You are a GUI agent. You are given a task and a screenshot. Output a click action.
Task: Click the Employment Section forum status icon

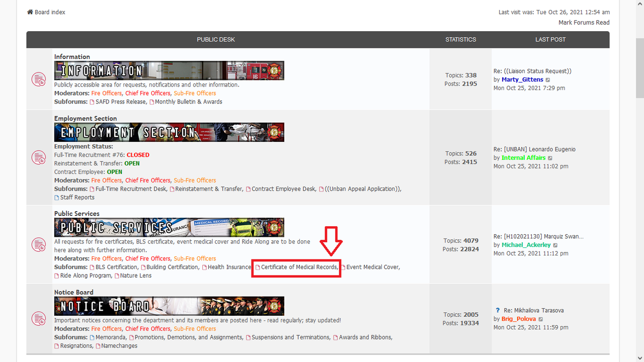click(x=39, y=157)
